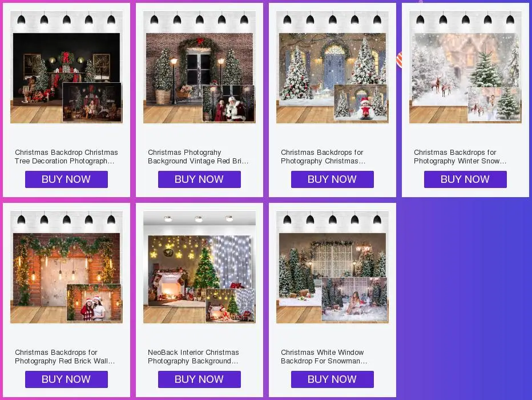Buy the Christmas Tree Decoration backdrop now
532x400 pixels.
coord(66,179)
